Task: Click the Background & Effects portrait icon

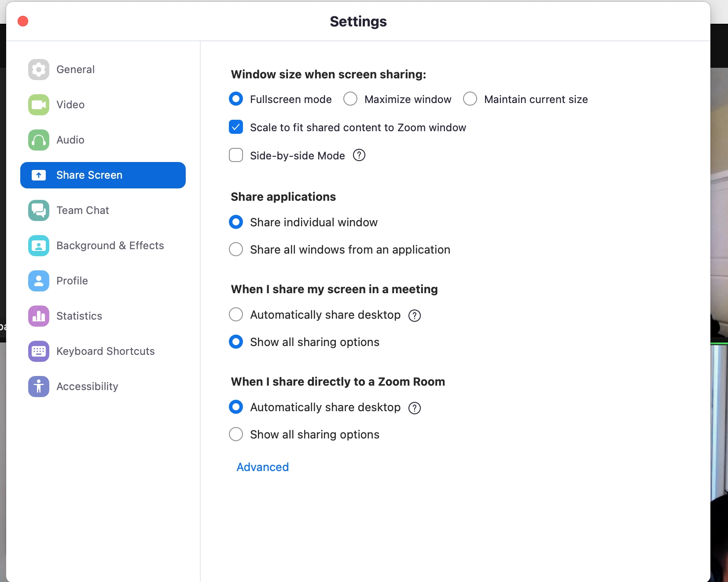Action: (39, 246)
